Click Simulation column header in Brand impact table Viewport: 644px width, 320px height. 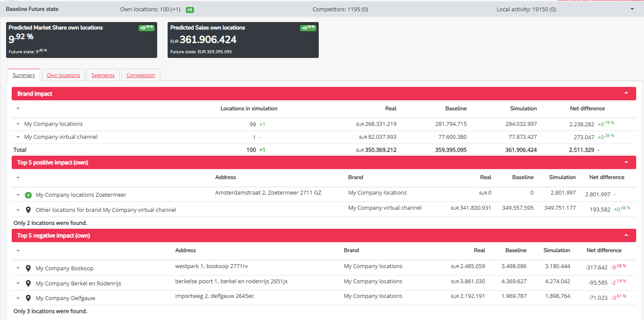[x=523, y=109]
